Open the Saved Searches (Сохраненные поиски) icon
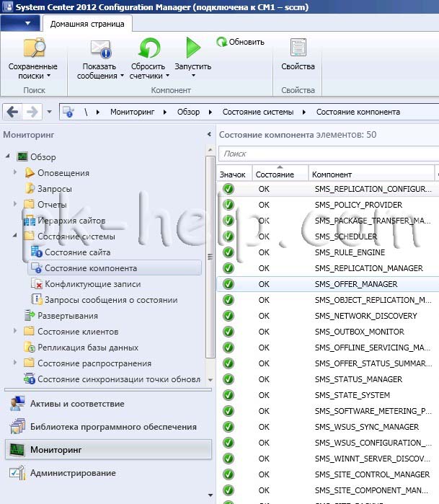The width and height of the screenshot is (439, 504). pos(35,48)
